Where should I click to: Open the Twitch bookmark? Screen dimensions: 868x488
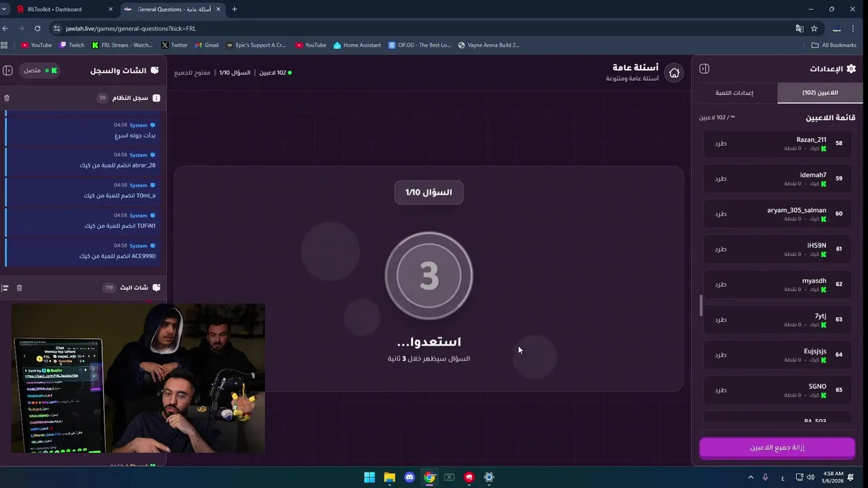pos(72,45)
